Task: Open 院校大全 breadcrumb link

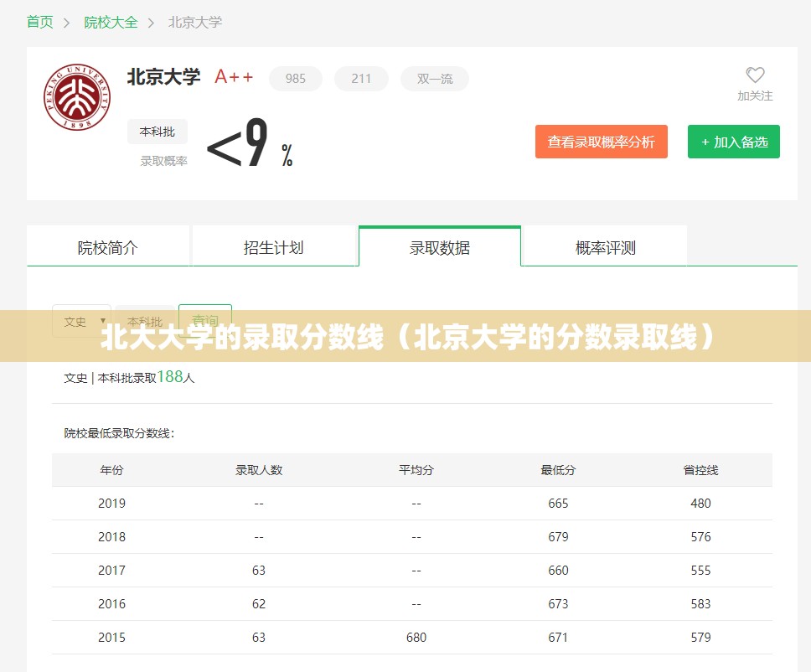Action: (x=111, y=23)
